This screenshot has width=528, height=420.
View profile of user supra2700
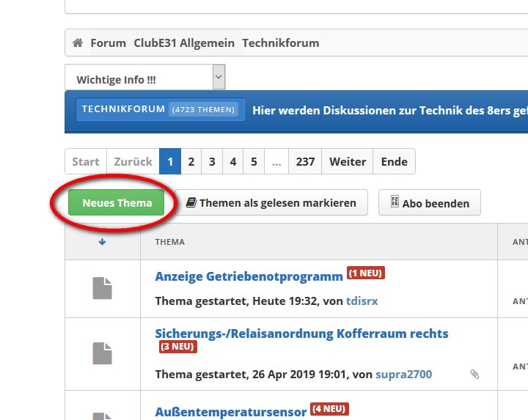tap(403, 375)
